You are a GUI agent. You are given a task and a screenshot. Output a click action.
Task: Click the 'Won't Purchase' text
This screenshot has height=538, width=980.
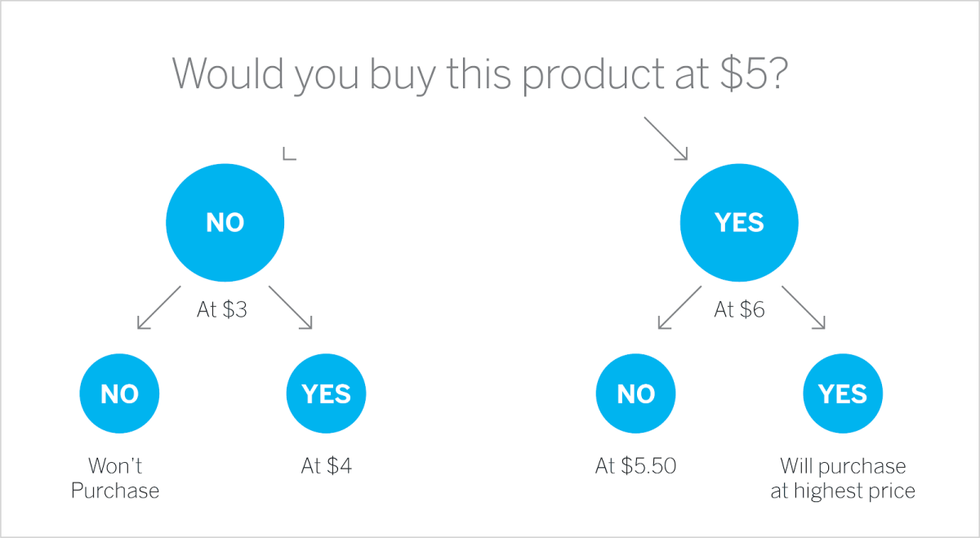[115, 478]
